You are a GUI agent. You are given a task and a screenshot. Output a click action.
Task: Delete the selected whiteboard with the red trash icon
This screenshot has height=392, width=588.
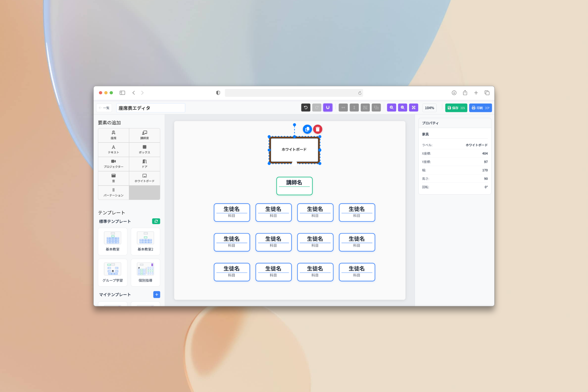click(318, 129)
